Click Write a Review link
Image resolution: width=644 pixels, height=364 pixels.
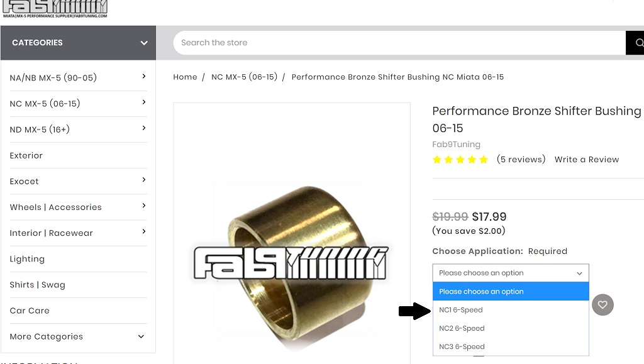click(587, 160)
